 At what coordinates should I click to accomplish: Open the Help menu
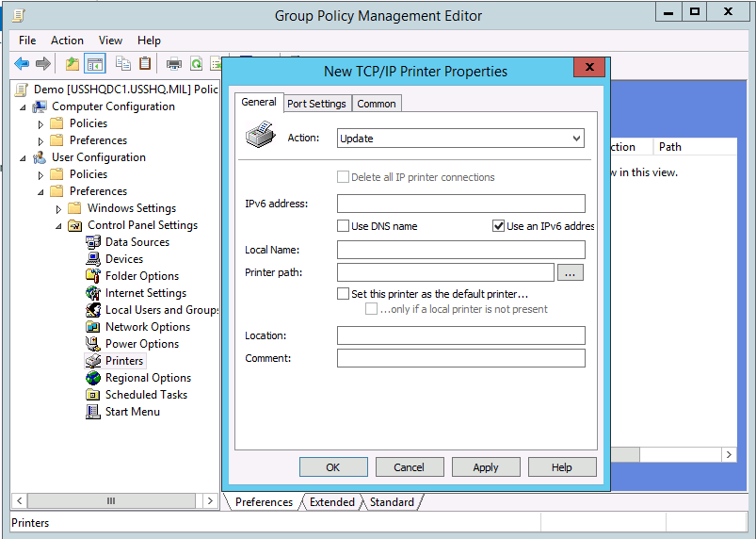pos(149,41)
